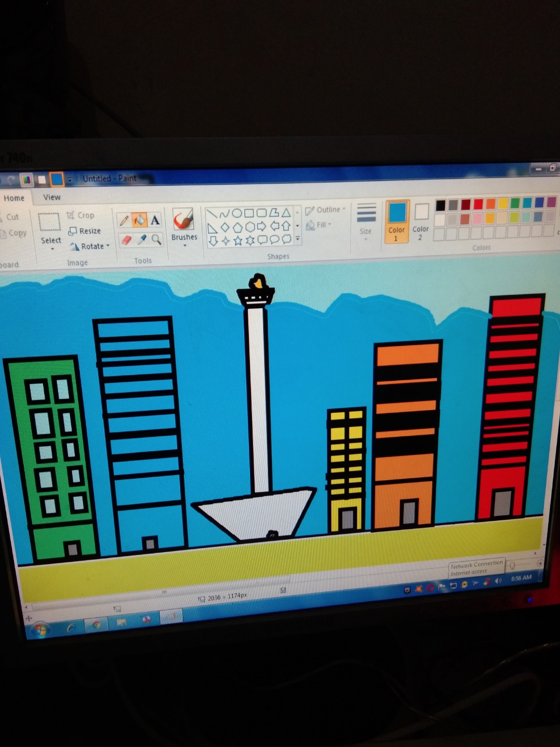Open Chrome from the taskbar
Viewport: 560px width, 747px height.
[96, 625]
